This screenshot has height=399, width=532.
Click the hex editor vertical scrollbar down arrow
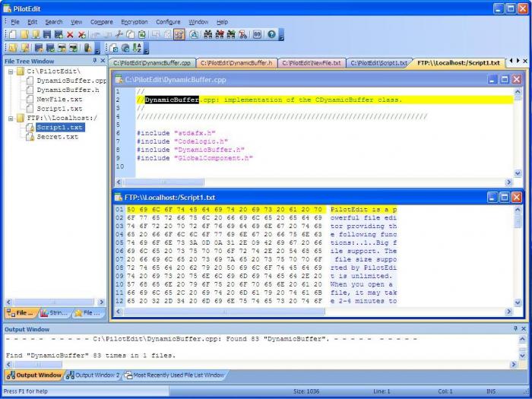click(518, 301)
